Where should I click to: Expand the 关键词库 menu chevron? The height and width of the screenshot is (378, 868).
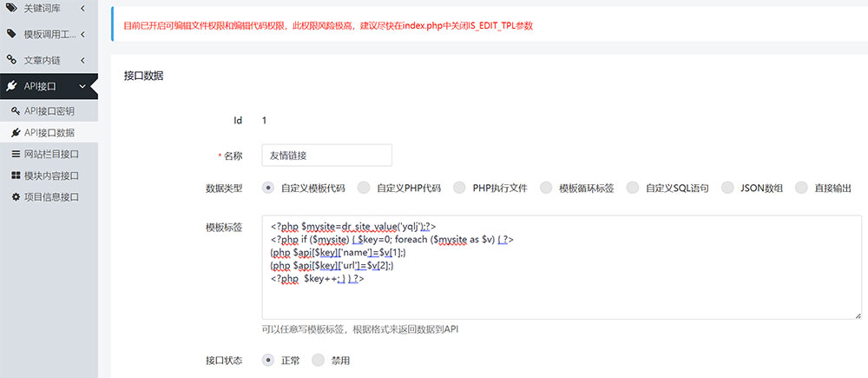pyautogui.click(x=82, y=9)
